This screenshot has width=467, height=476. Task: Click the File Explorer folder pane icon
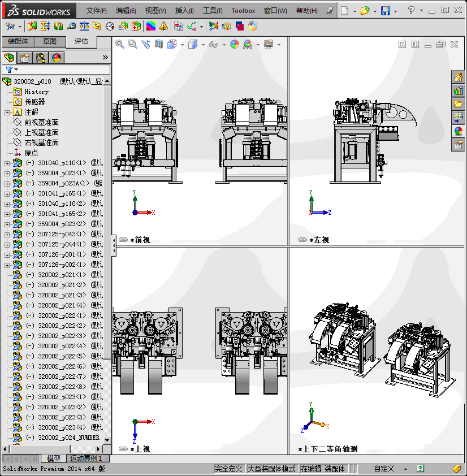[458, 104]
